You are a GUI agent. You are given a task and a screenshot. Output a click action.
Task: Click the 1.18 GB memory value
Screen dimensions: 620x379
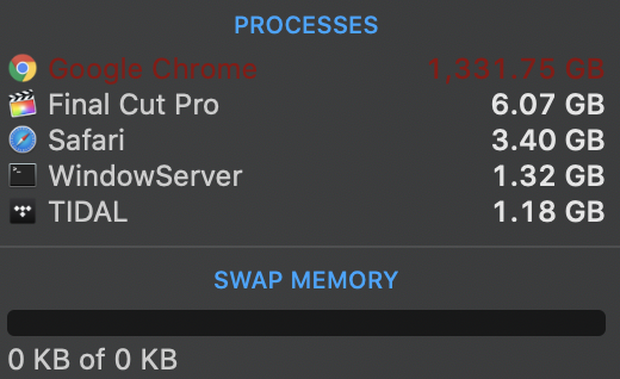[549, 211]
